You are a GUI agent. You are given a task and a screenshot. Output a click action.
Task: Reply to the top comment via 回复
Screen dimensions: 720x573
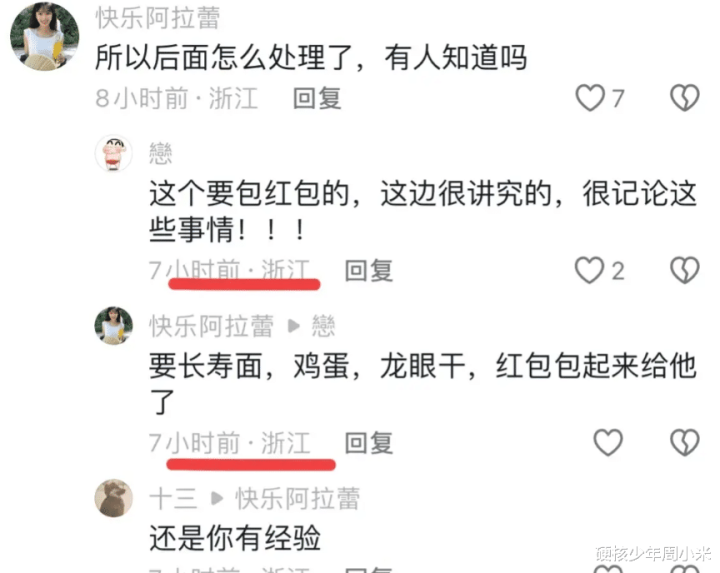(317, 98)
